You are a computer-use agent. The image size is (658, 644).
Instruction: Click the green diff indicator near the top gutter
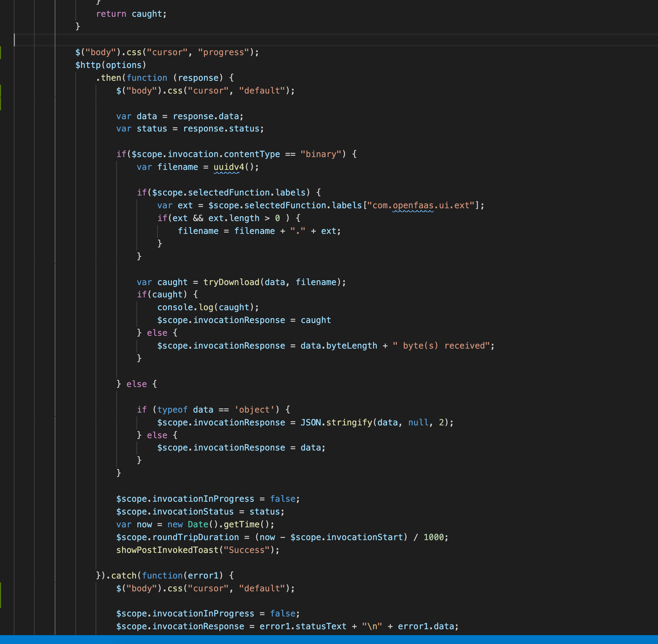pyautogui.click(x=1, y=52)
